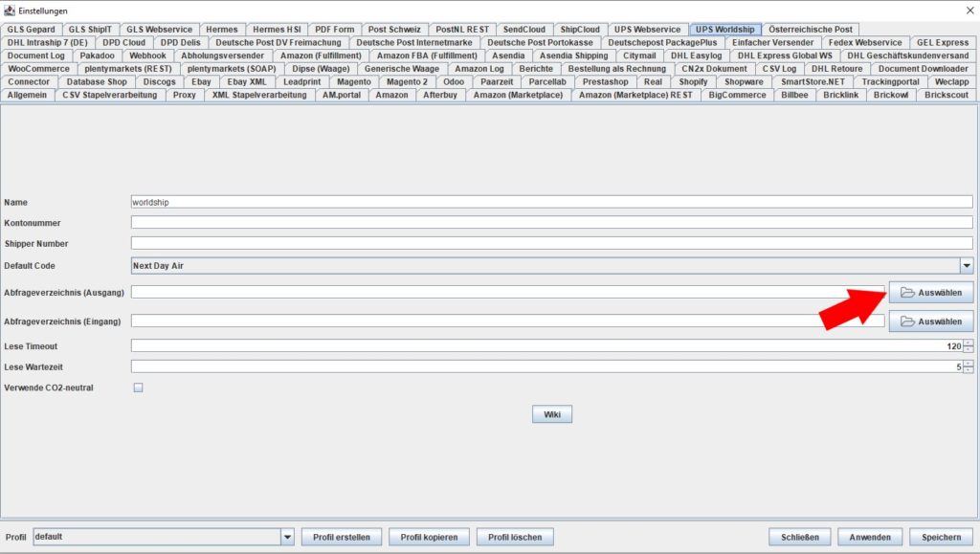Switch to the GLS Gepard tab
This screenshot has height=554, width=980.
tap(32, 30)
